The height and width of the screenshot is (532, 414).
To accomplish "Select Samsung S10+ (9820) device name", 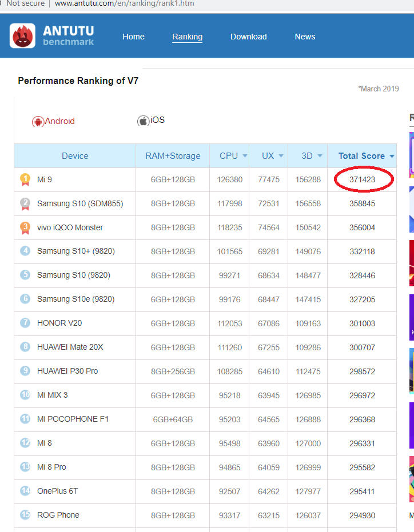I will pyautogui.click(x=76, y=251).
